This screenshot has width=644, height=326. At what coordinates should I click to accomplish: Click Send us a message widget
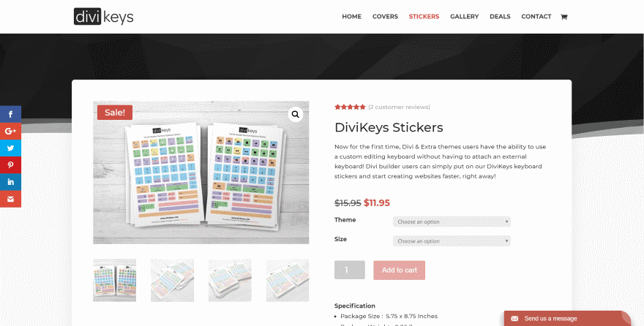(x=567, y=319)
